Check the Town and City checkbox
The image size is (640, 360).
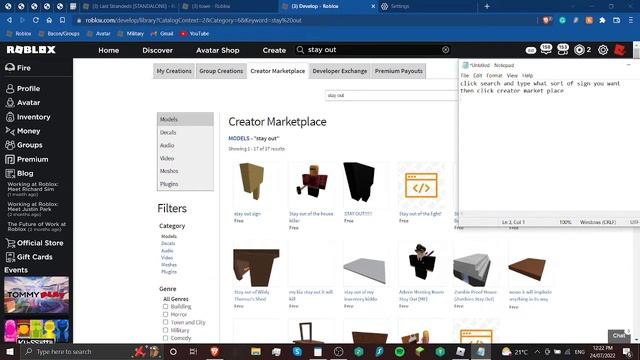click(x=165, y=322)
